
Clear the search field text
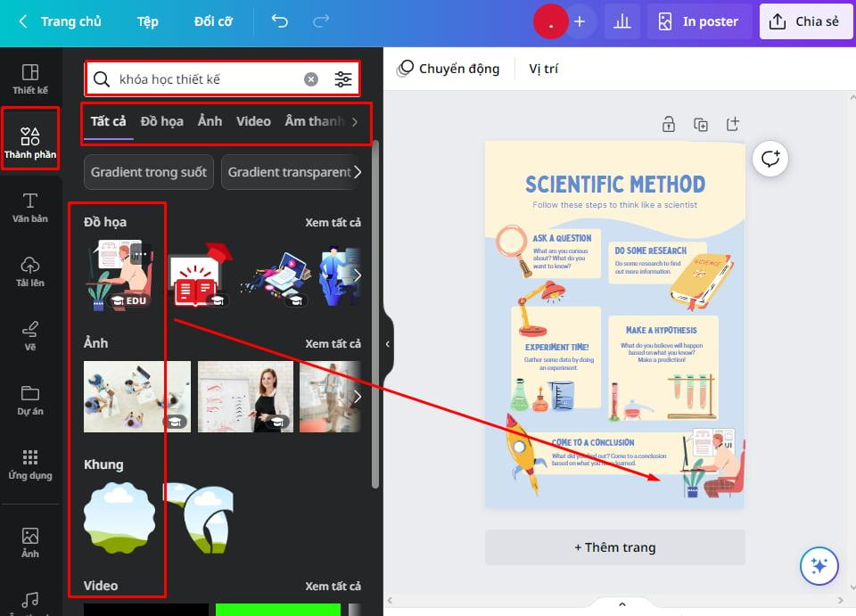(x=310, y=79)
